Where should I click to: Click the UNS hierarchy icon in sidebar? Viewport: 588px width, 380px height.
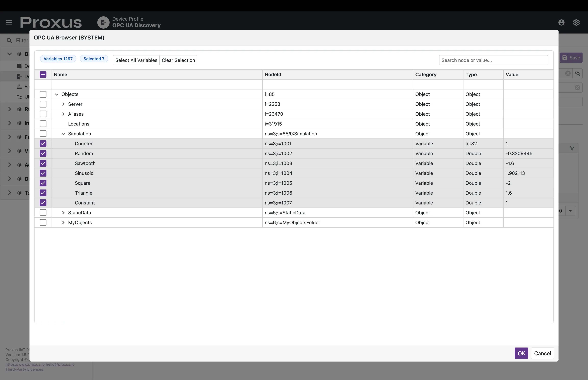tap(19, 96)
